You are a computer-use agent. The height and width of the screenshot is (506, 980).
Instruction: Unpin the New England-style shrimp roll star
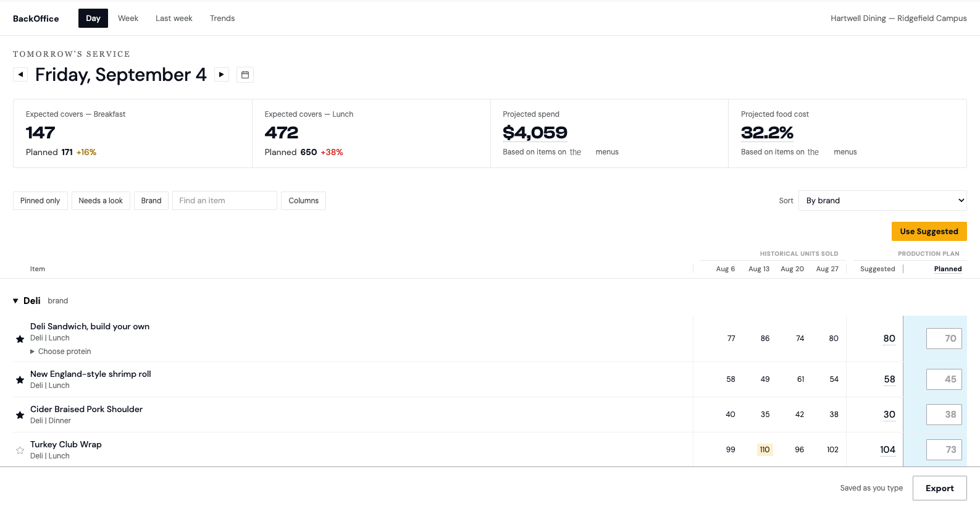click(x=20, y=379)
